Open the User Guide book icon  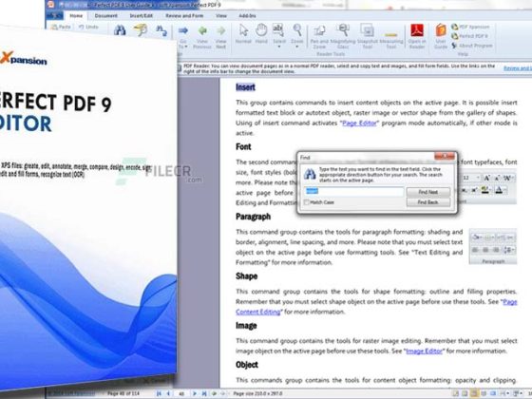[441, 36]
